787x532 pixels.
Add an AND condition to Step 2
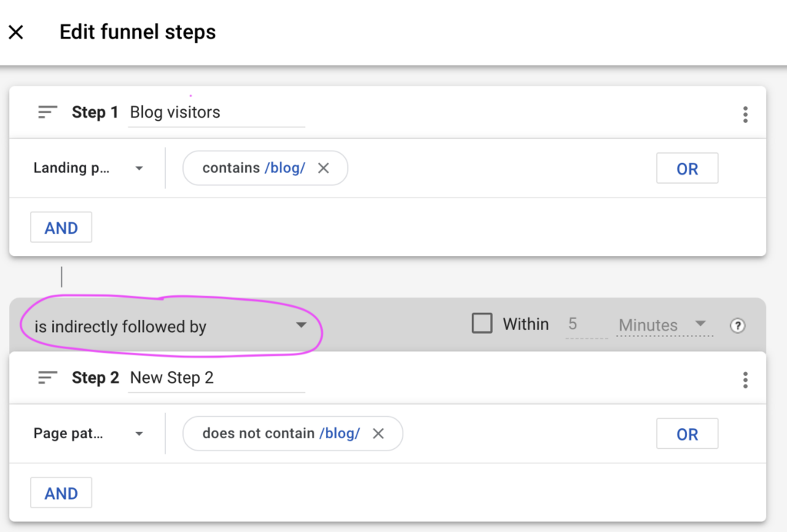point(61,493)
